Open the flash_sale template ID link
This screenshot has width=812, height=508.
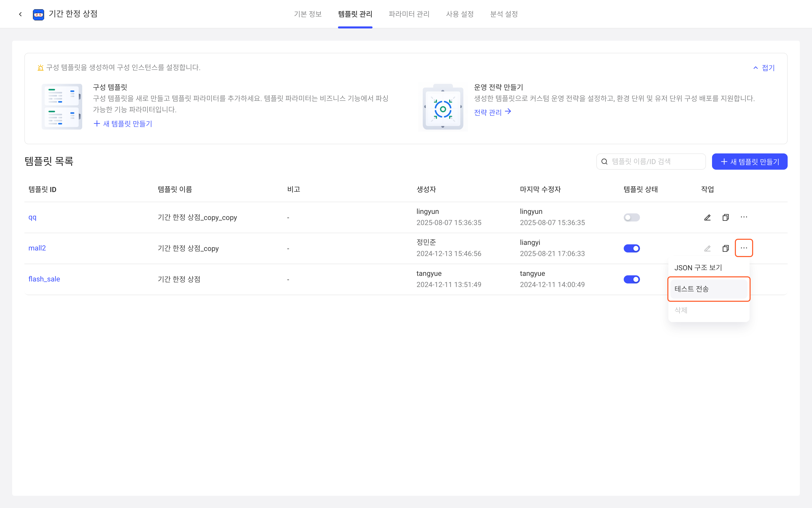tap(44, 279)
